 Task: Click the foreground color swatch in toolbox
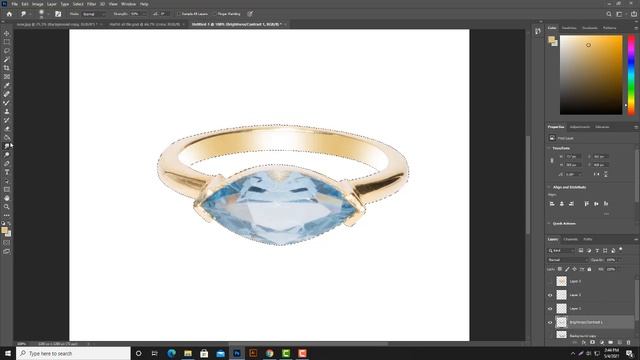pyautogui.click(x=4, y=230)
